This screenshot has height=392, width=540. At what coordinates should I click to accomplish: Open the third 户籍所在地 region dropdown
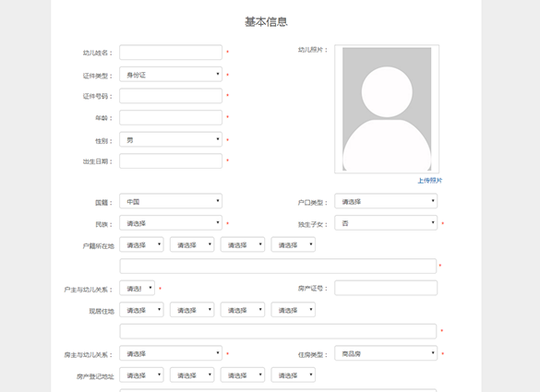(x=243, y=244)
